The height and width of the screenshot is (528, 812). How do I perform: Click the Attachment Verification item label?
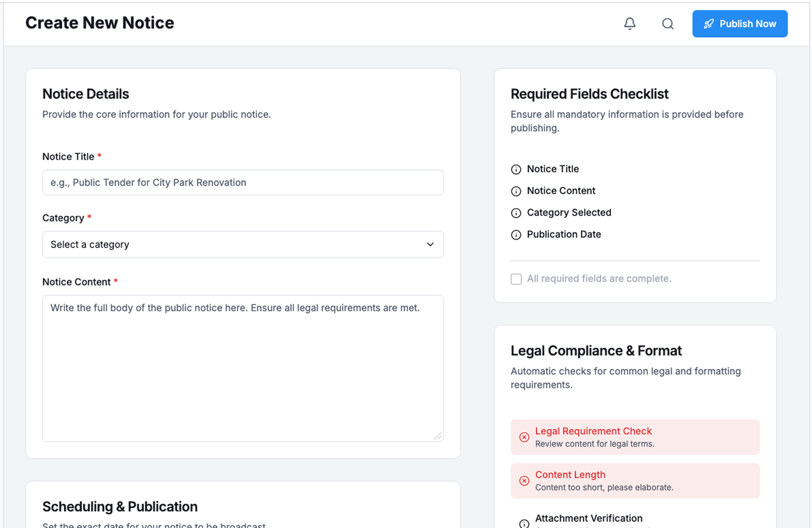588,518
